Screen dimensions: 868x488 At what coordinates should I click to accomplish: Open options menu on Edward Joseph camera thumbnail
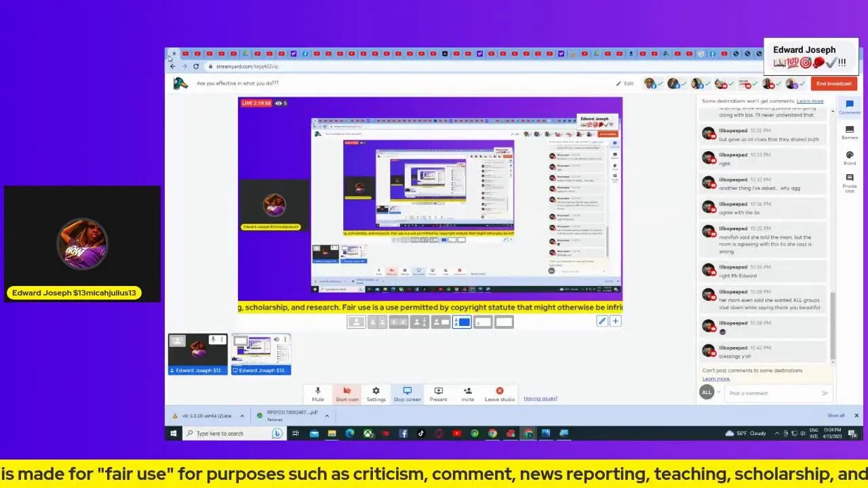222,340
